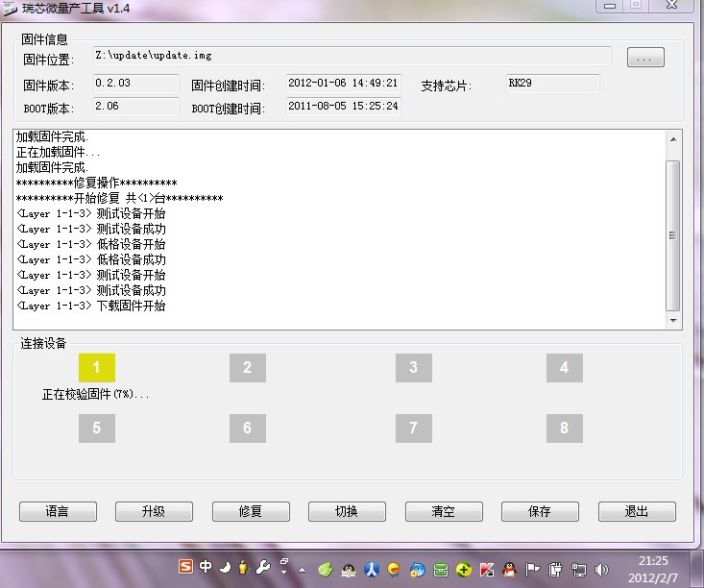Click the yellow-green plus tray icon

point(463,570)
